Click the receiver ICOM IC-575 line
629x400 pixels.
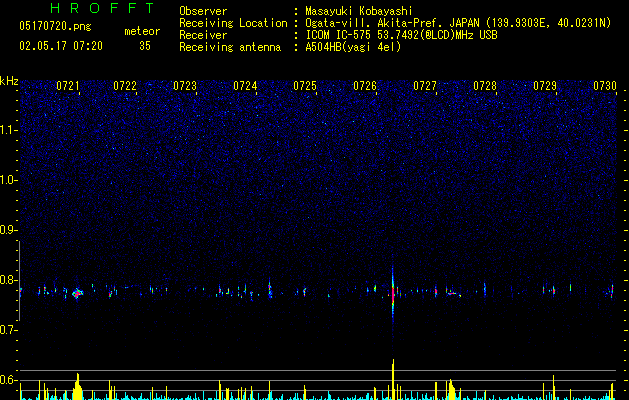pyautogui.click(x=401, y=35)
